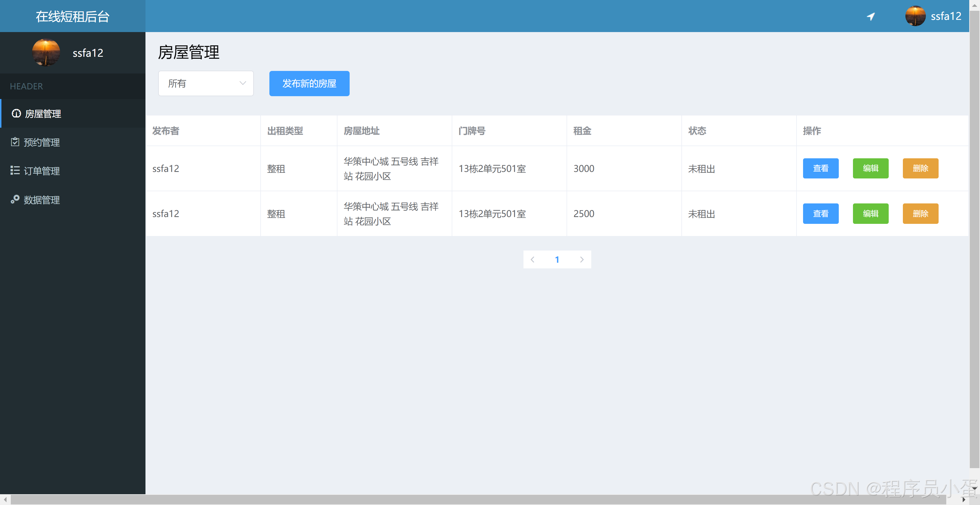Screen dimensions: 980x505
Task: Select page 1 in pagination
Action: point(557,260)
